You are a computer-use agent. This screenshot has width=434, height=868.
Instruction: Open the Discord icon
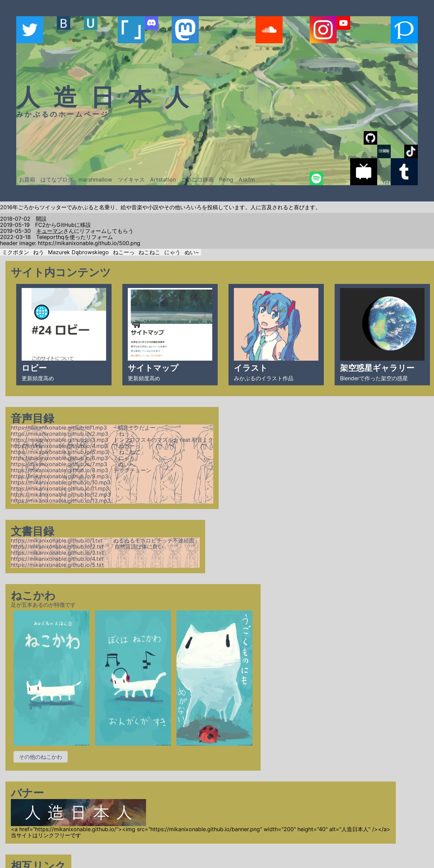(151, 23)
